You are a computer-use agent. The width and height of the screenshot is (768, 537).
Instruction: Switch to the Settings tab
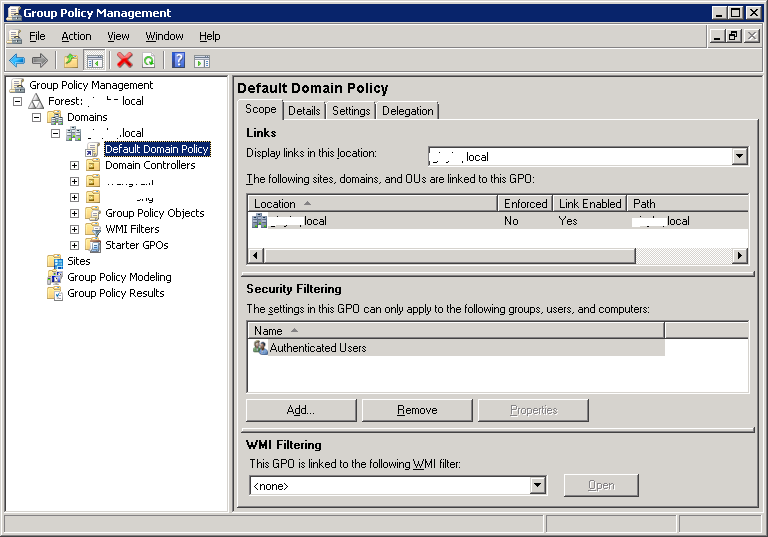click(351, 111)
